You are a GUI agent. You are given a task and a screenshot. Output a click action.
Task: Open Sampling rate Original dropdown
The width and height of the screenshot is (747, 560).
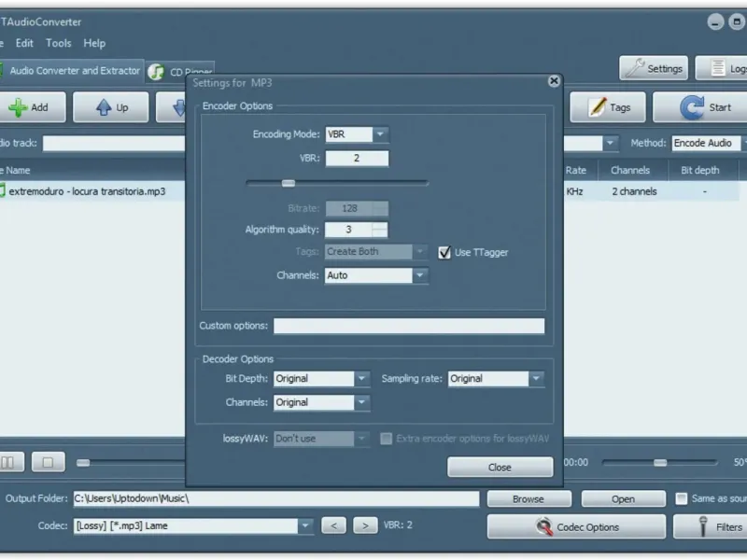pyautogui.click(x=536, y=379)
